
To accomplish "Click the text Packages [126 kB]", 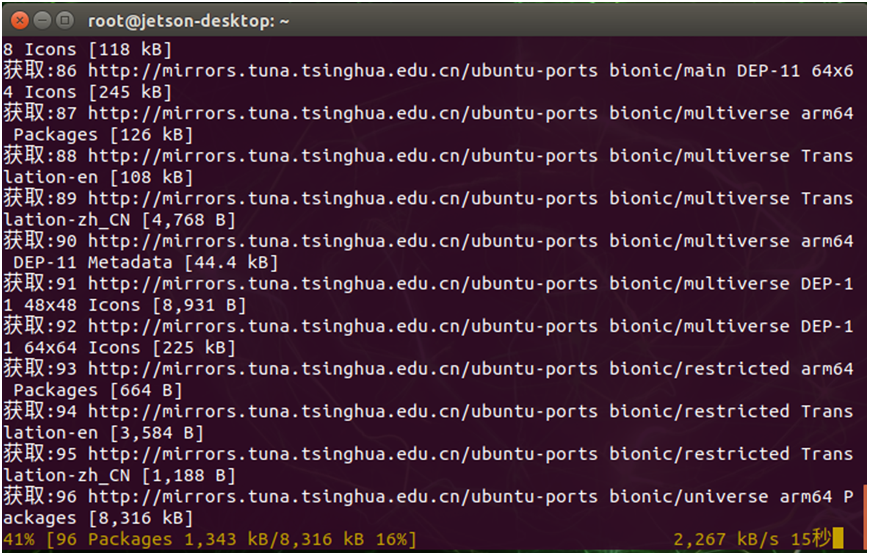I will (x=103, y=135).
